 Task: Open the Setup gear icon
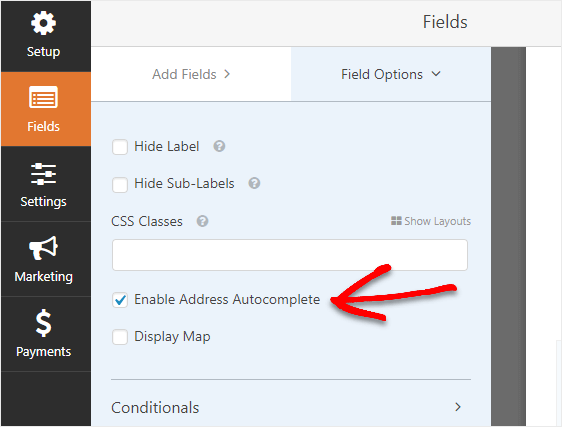pyautogui.click(x=43, y=23)
